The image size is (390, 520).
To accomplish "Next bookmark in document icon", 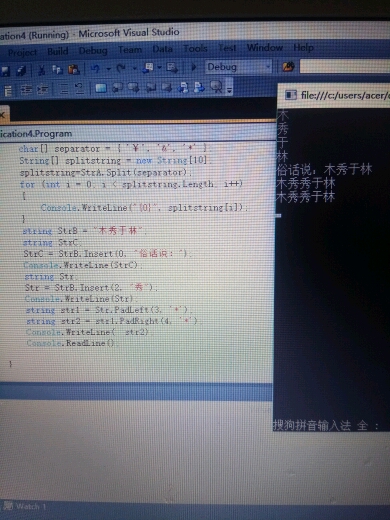I will 199,87.
